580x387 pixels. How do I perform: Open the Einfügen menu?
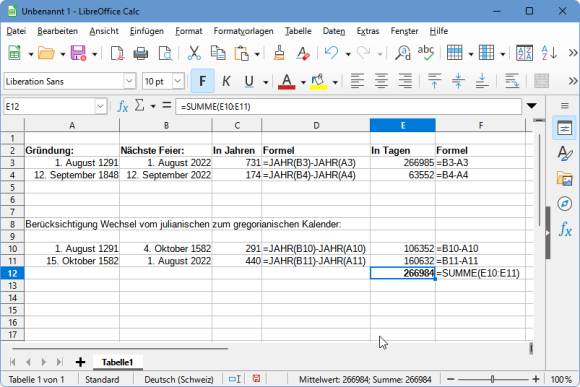(x=147, y=31)
